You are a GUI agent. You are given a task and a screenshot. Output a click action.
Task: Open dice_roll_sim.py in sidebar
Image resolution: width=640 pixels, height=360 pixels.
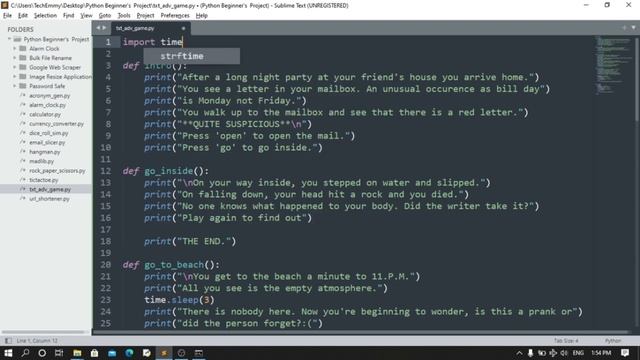[x=49, y=133]
